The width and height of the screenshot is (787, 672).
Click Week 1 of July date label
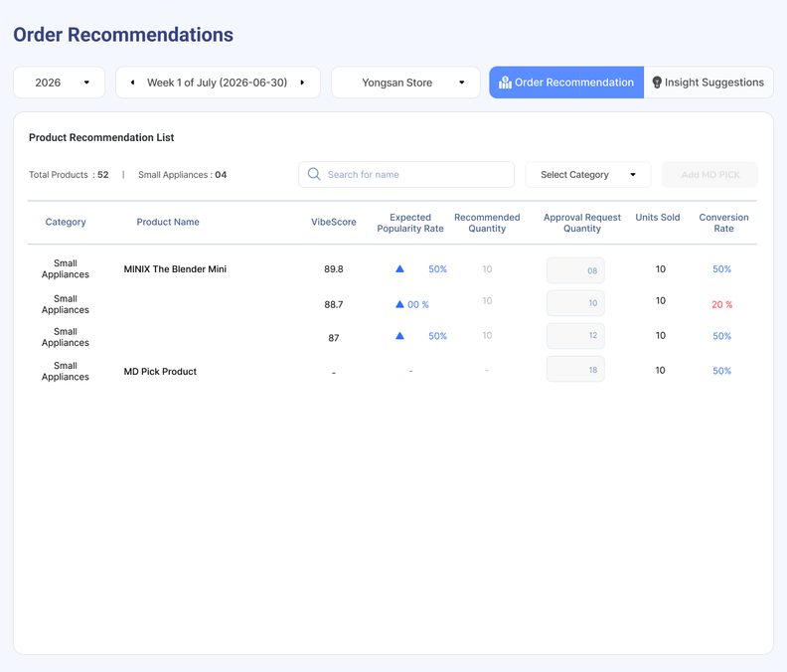tap(217, 83)
